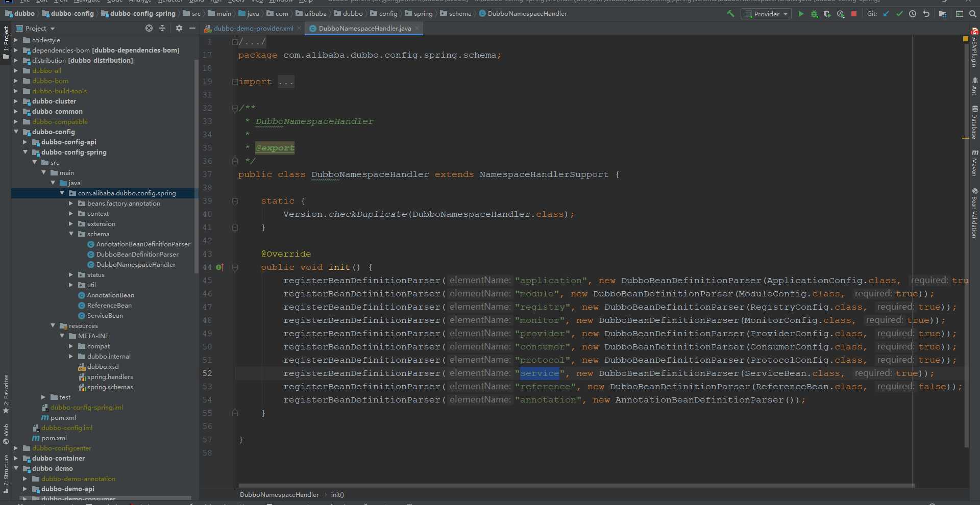Open the spring.handlers file

pyautogui.click(x=105, y=376)
